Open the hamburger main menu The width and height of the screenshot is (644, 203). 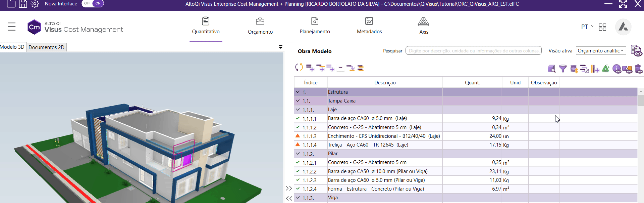pyautogui.click(x=12, y=27)
